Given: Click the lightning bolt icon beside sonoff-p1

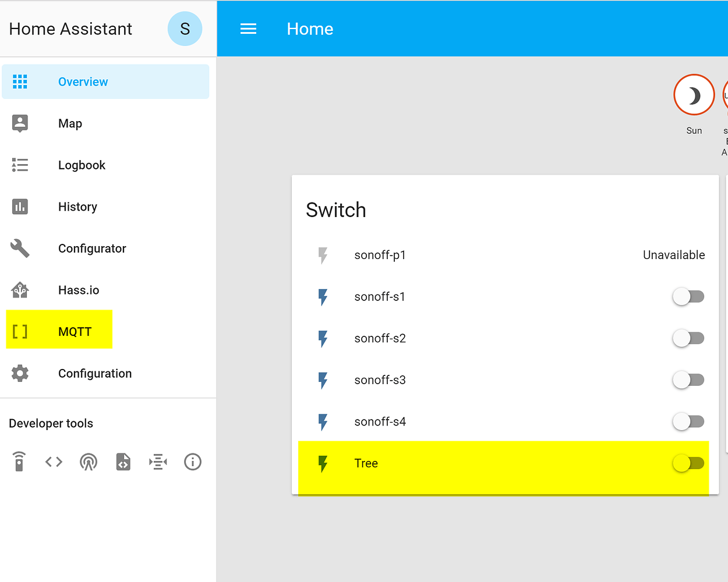Looking at the screenshot, I should pyautogui.click(x=323, y=255).
